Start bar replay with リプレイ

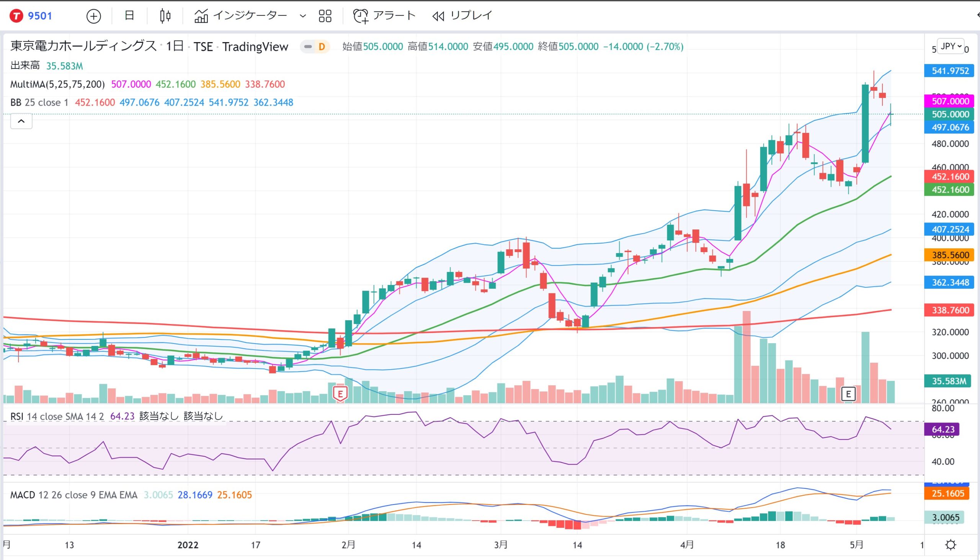coord(462,16)
